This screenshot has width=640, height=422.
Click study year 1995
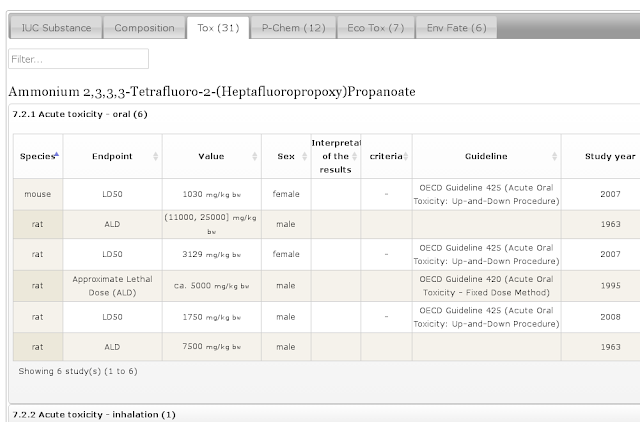(610, 286)
